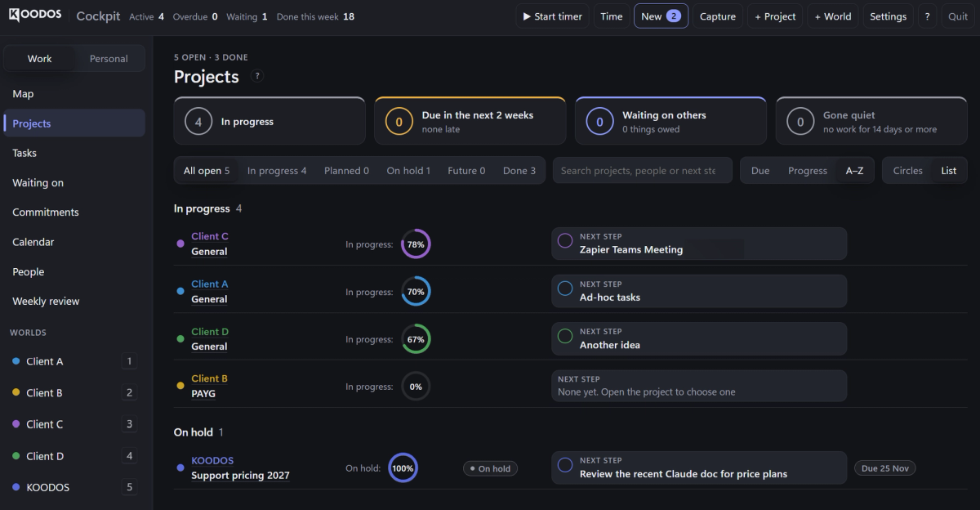Open Settings from the top bar
Image resolution: width=980 pixels, height=510 pixels.
click(x=888, y=16)
